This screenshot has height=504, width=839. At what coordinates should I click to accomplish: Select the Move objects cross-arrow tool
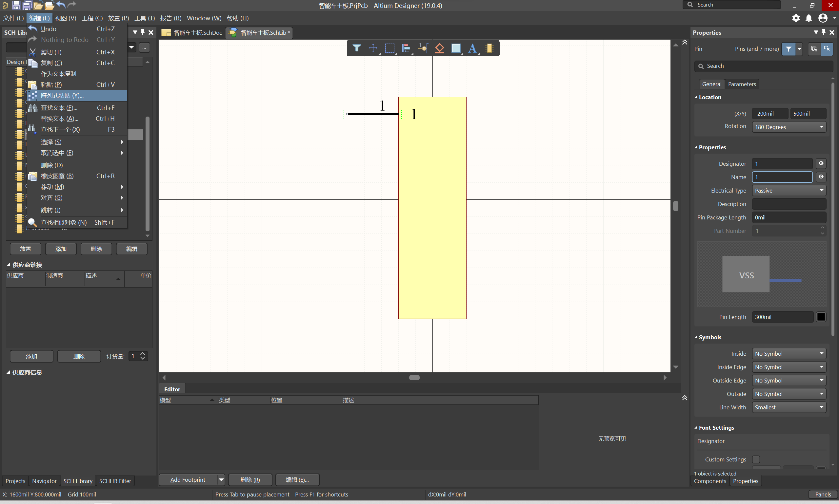373,48
